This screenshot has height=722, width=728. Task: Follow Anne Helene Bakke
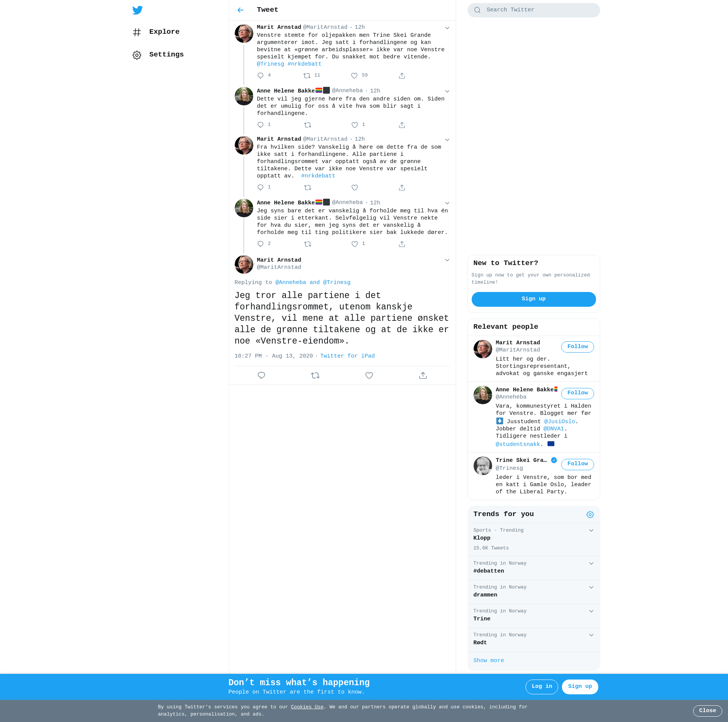tap(577, 393)
